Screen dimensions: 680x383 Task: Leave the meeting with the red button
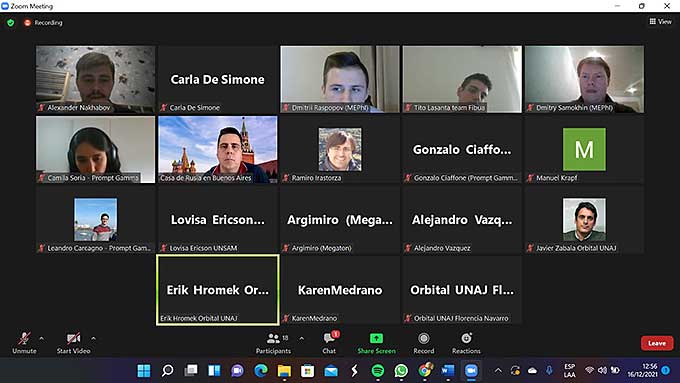(x=657, y=343)
